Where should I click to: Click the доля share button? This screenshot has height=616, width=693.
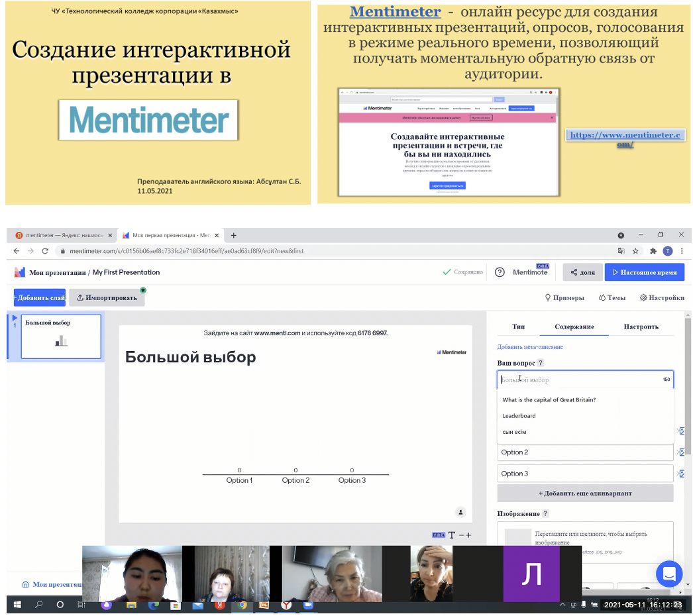pos(582,272)
